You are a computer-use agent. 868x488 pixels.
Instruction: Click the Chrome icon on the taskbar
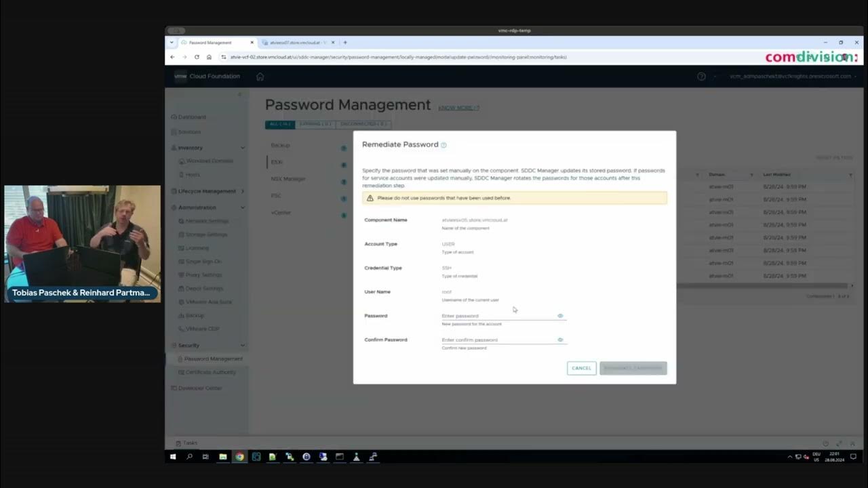click(x=239, y=457)
